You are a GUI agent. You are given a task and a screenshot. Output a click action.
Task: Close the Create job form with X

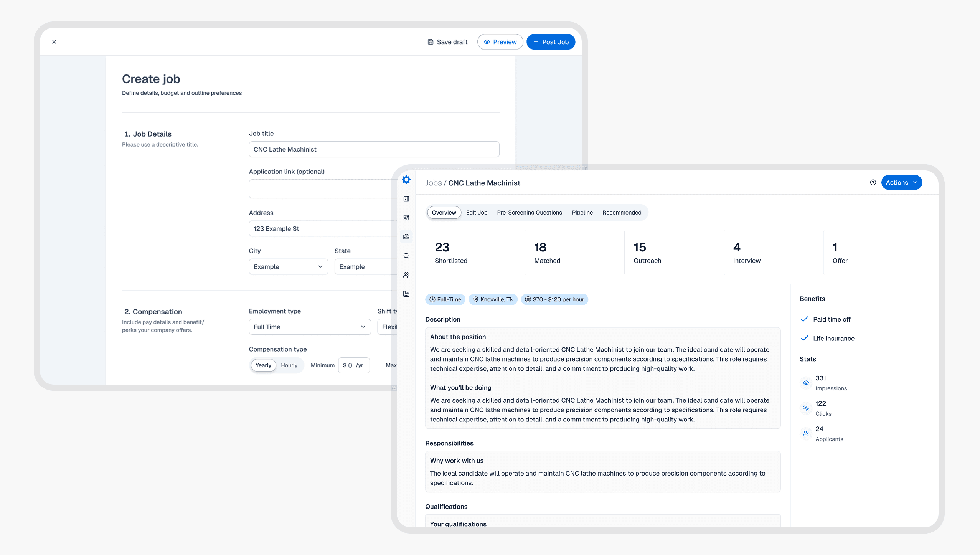click(x=54, y=42)
